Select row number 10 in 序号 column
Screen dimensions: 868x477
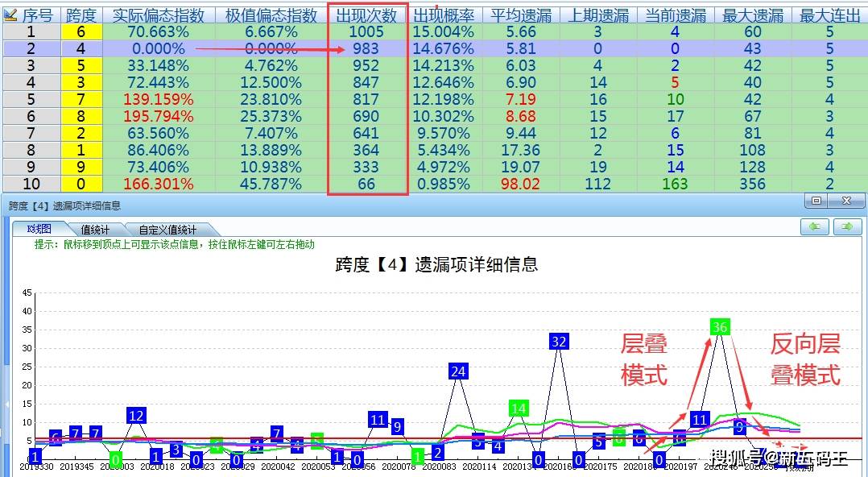31,184
